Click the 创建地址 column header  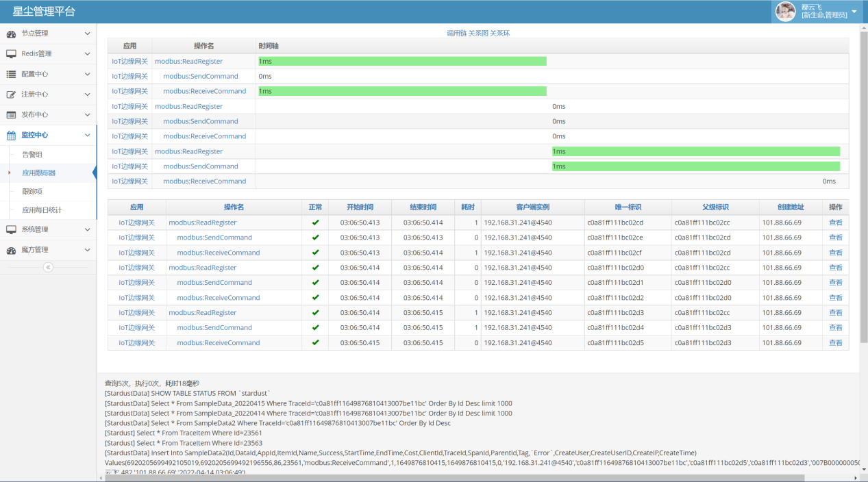tap(791, 207)
